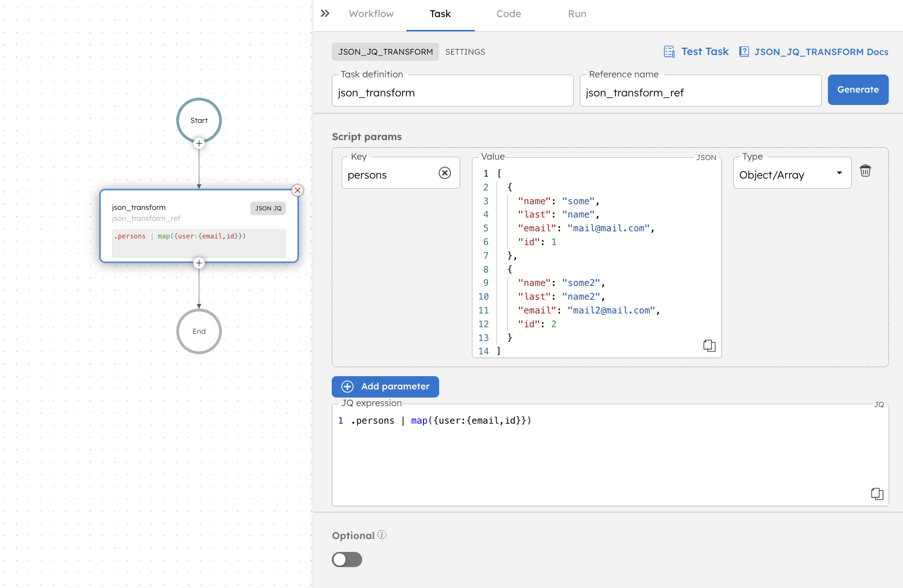The width and height of the screenshot is (903, 588).
Task: Copy the JQ expression contents
Action: click(x=877, y=494)
